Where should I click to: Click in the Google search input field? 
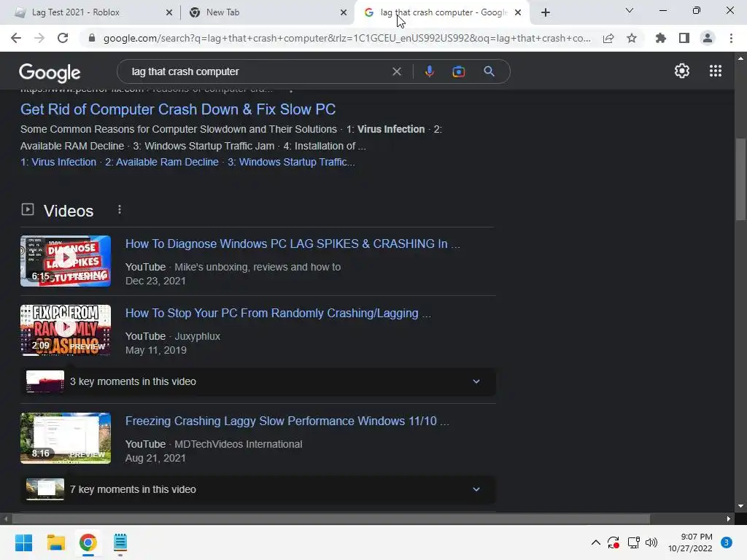[x=258, y=71]
